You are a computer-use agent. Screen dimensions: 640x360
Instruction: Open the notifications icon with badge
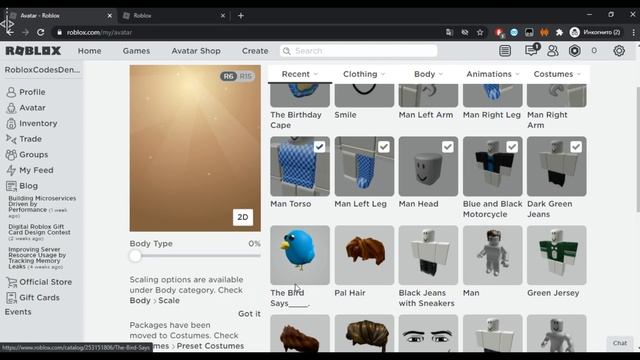531,50
